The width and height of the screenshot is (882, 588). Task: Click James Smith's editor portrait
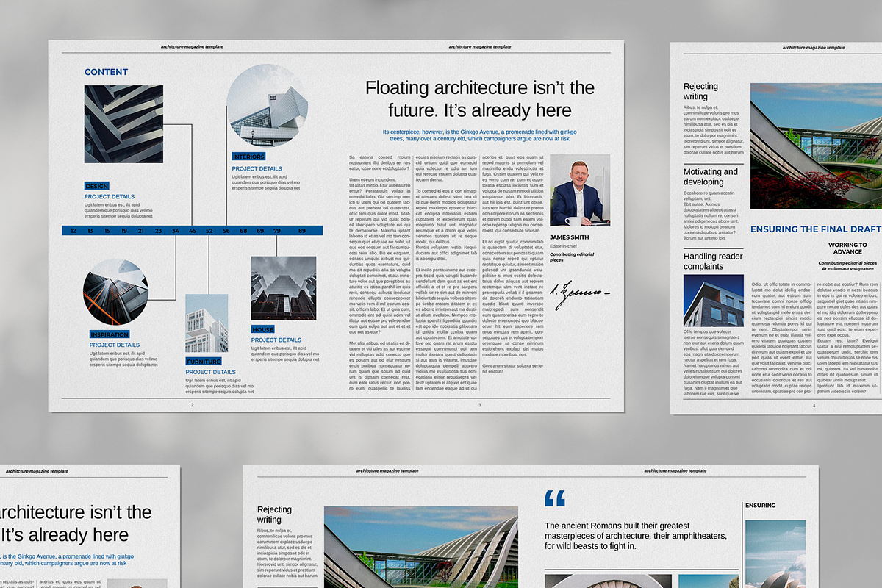coord(580,189)
